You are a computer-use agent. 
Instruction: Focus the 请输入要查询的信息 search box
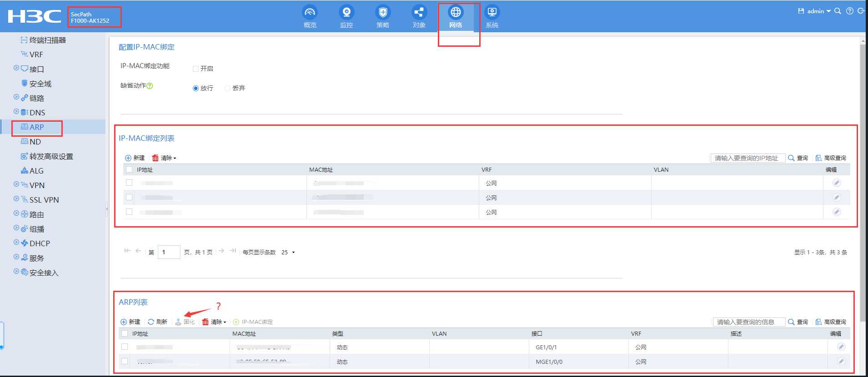pos(749,322)
